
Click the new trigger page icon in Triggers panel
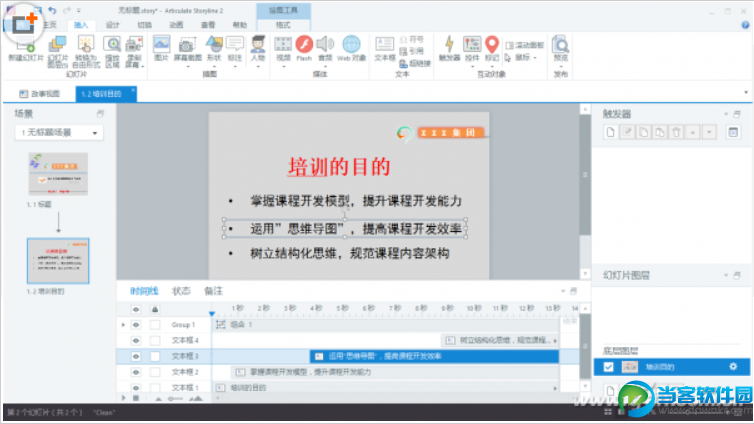pos(611,132)
